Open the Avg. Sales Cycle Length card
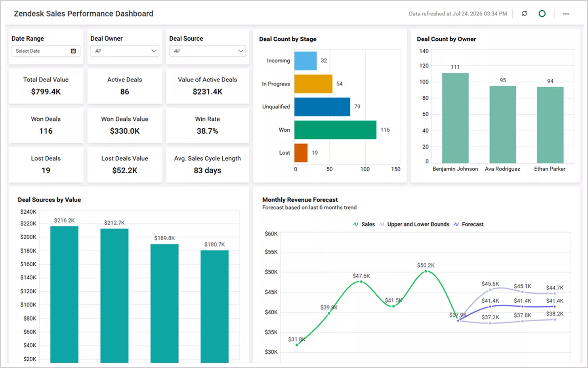Screen dimensions: 588x368 click(208, 165)
